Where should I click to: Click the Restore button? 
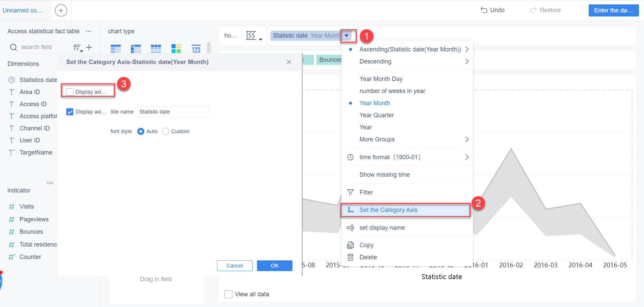click(x=545, y=10)
